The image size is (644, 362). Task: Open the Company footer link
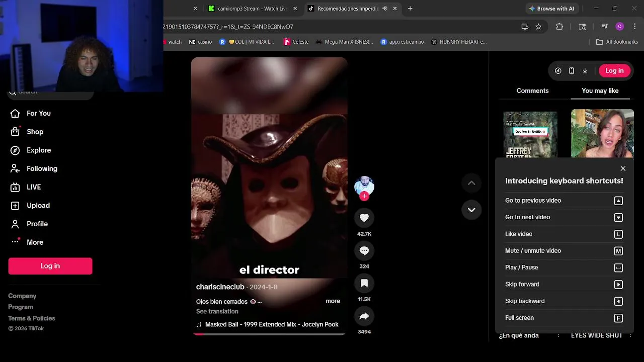(22, 296)
